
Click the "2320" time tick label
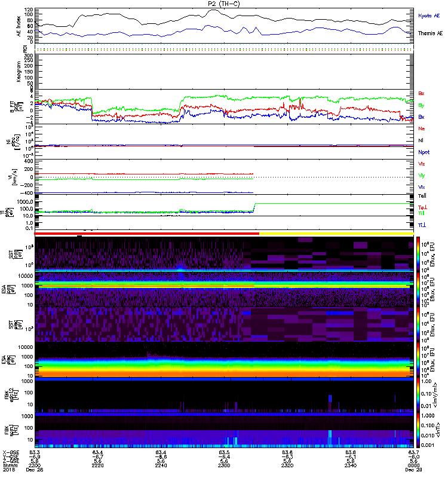tap(287, 465)
